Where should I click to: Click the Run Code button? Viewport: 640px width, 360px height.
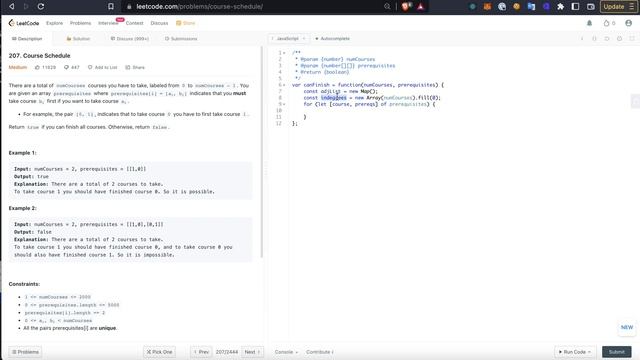coord(575,352)
